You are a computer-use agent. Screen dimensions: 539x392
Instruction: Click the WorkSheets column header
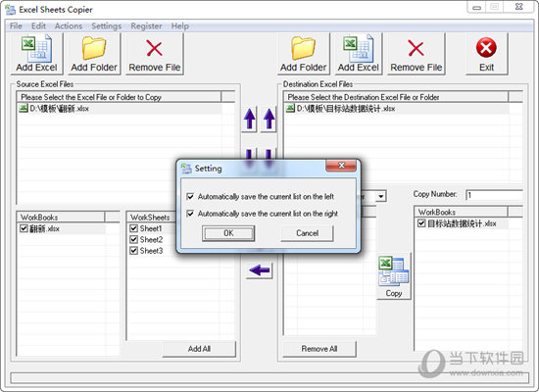point(152,218)
